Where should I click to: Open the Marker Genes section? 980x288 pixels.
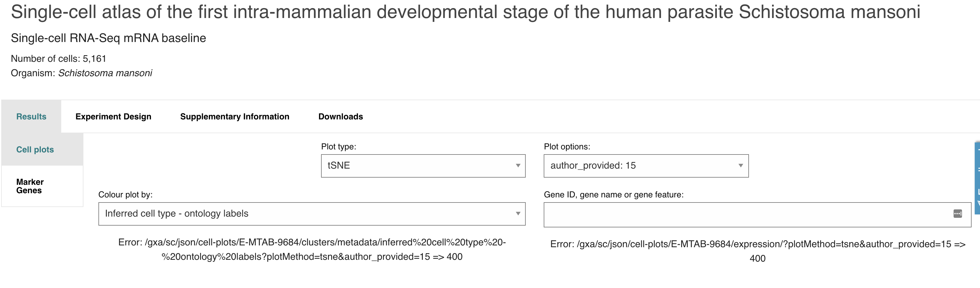pyautogui.click(x=30, y=186)
